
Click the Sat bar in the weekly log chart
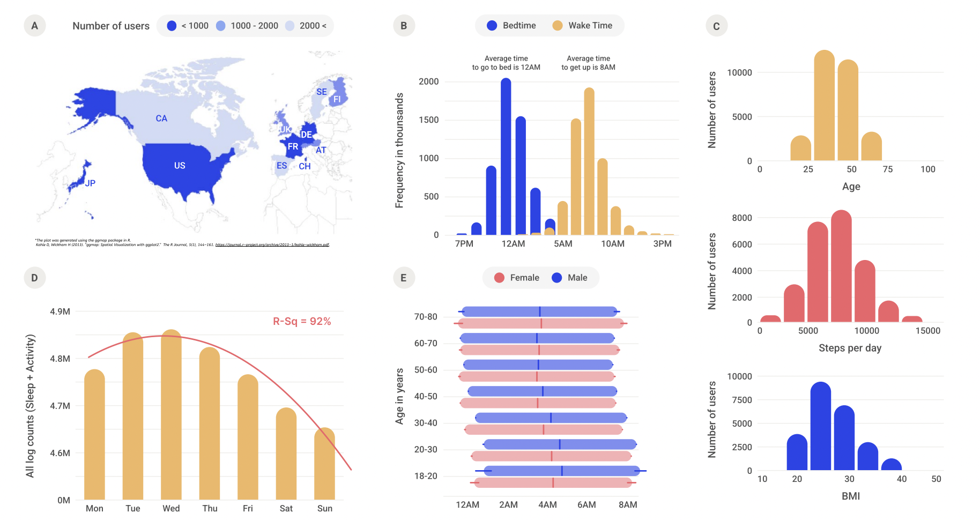286,454
